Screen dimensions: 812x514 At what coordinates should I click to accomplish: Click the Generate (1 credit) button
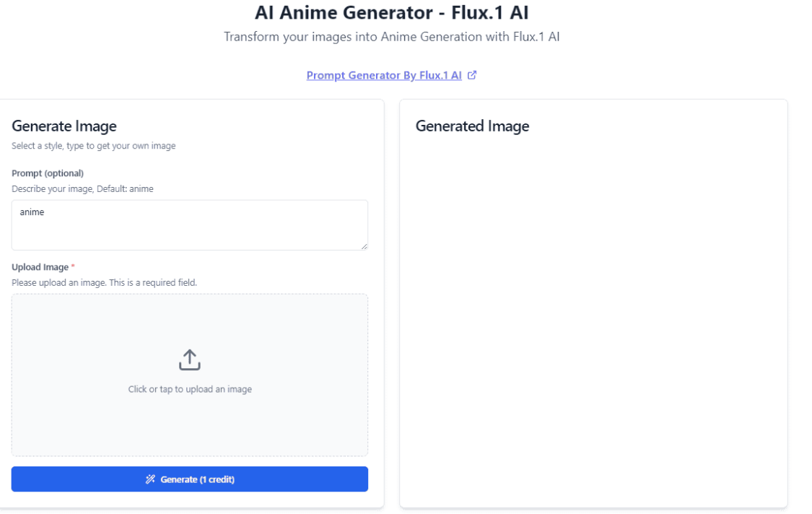click(x=190, y=479)
